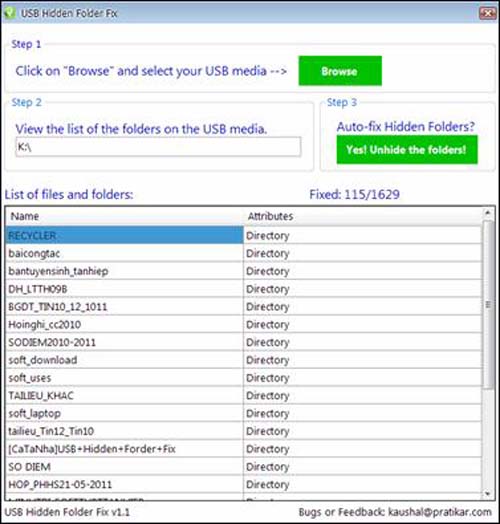Viewport: 500px width, 524px height.
Task: Click the app icon in title bar
Action: 10,13
